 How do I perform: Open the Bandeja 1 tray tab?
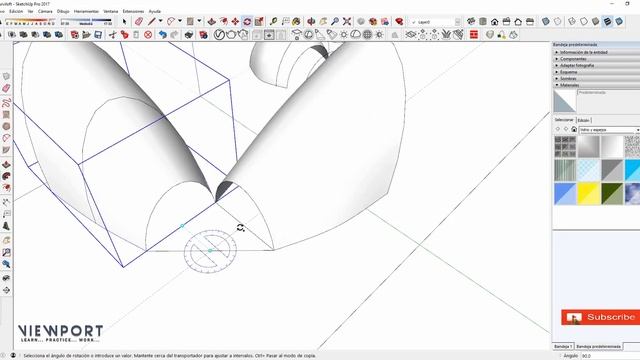tap(563, 346)
